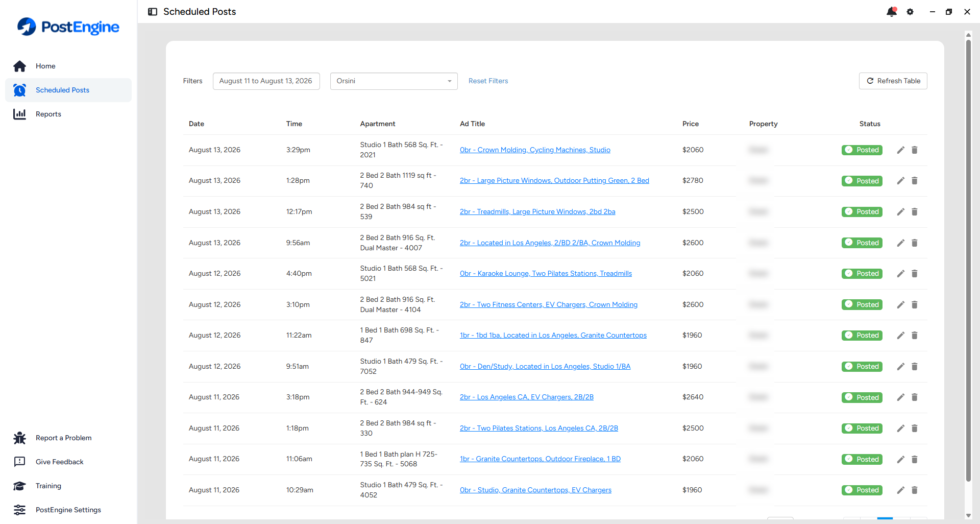Open the settings gear in title bar
This screenshot has height=524, width=980.
pyautogui.click(x=910, y=12)
